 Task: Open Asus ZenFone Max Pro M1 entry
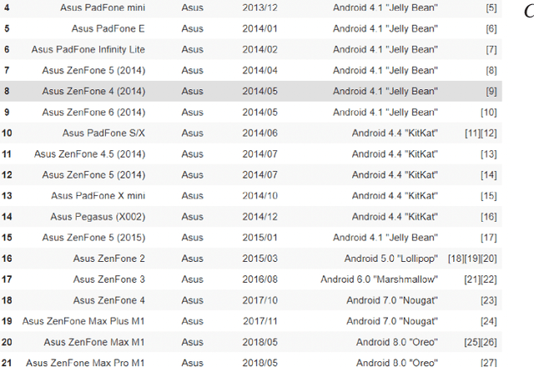[x=85, y=363]
